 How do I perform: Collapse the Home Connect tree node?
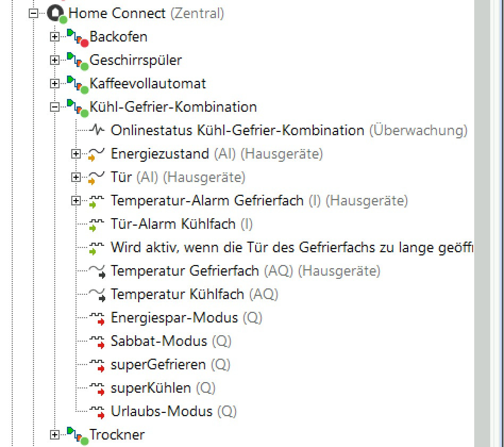point(34,13)
